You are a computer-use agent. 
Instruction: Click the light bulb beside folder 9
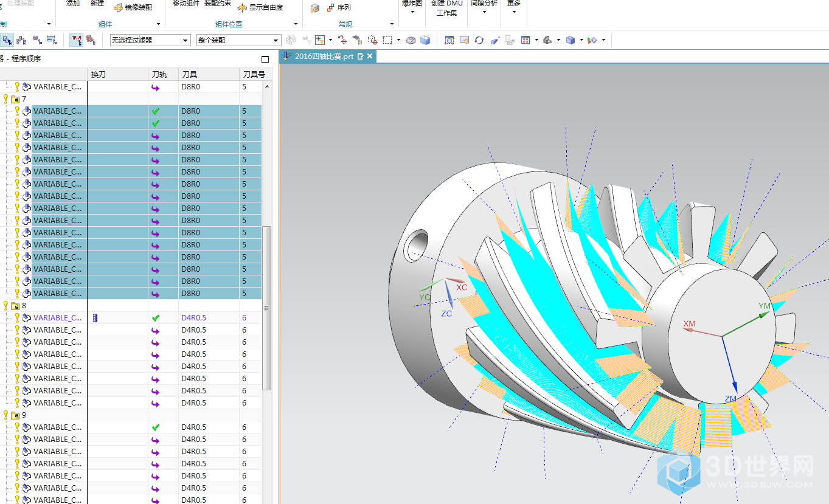(6, 415)
